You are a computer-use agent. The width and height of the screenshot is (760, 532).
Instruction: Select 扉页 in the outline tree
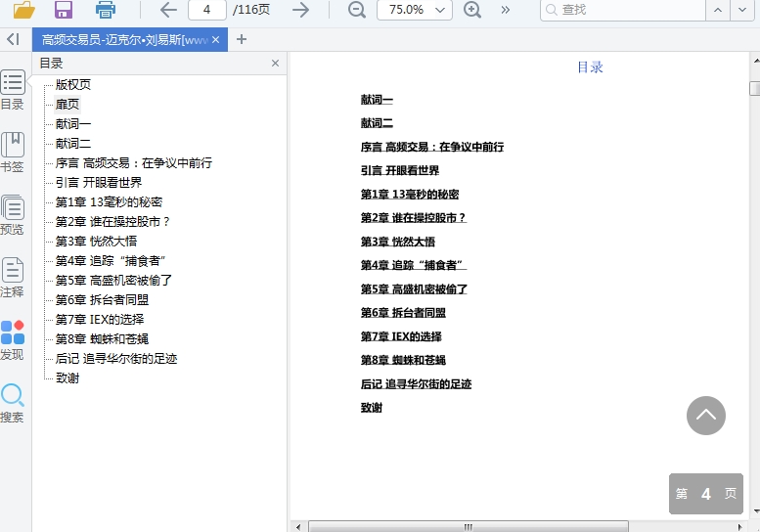point(67,105)
